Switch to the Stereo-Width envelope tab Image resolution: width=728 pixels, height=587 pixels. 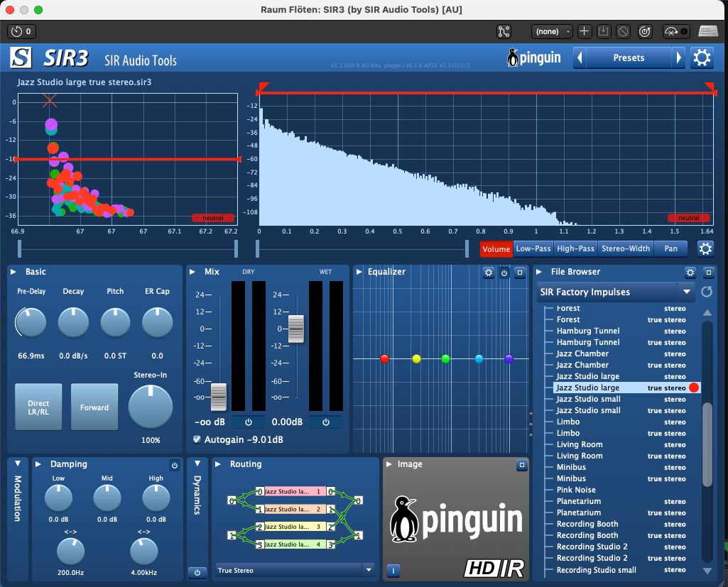pos(626,248)
